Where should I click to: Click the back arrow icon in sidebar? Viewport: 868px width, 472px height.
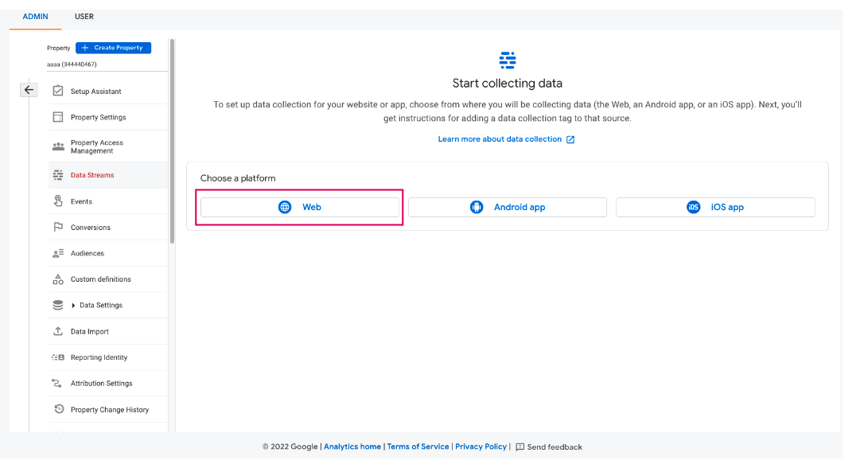pyautogui.click(x=29, y=90)
